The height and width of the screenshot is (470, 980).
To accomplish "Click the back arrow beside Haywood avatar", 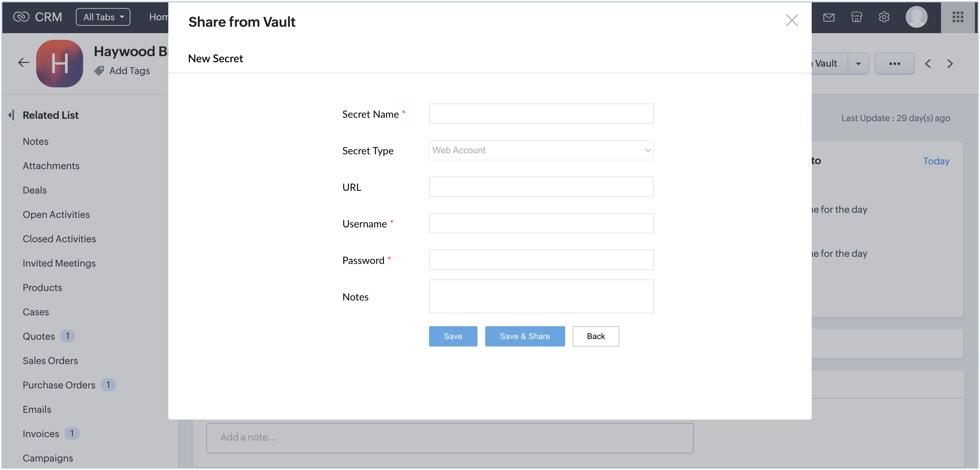I will 24,62.
